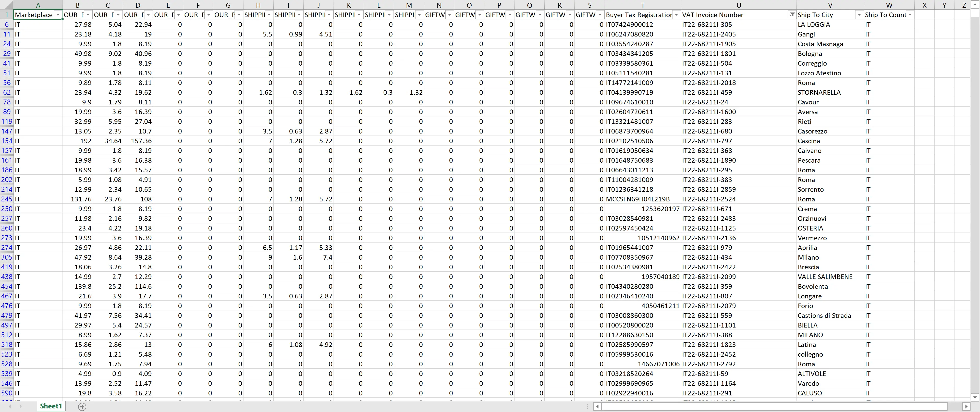Click the previous sheet navigation arrow
The height and width of the screenshot is (412, 980).
[10, 406]
